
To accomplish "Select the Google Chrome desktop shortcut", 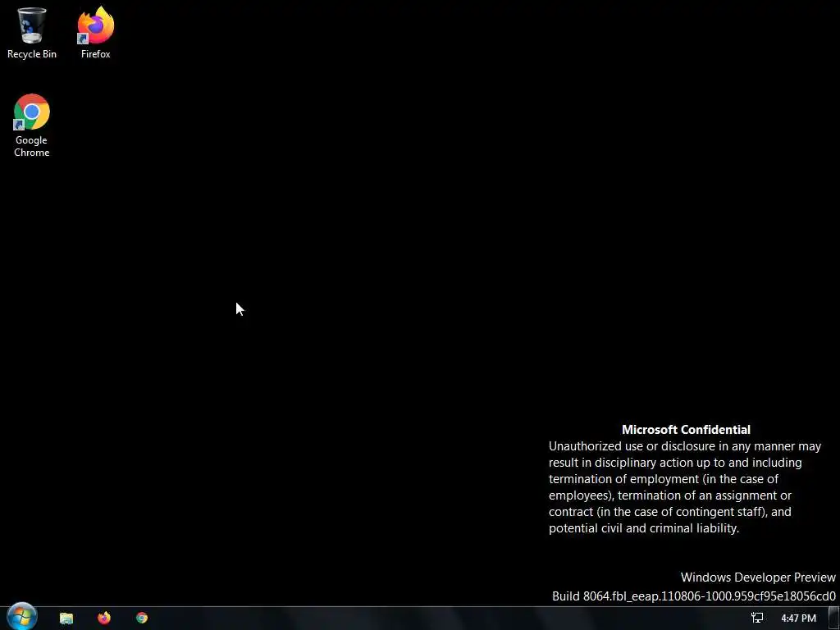I will [x=32, y=126].
